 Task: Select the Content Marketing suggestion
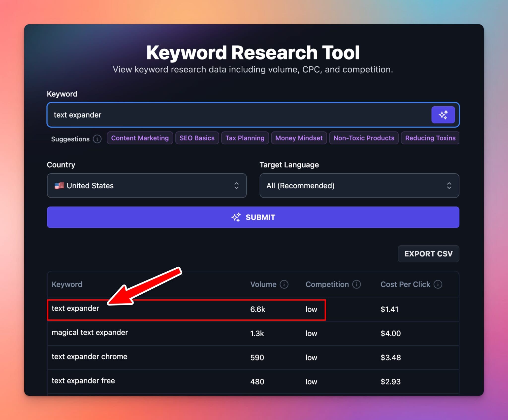tap(140, 138)
